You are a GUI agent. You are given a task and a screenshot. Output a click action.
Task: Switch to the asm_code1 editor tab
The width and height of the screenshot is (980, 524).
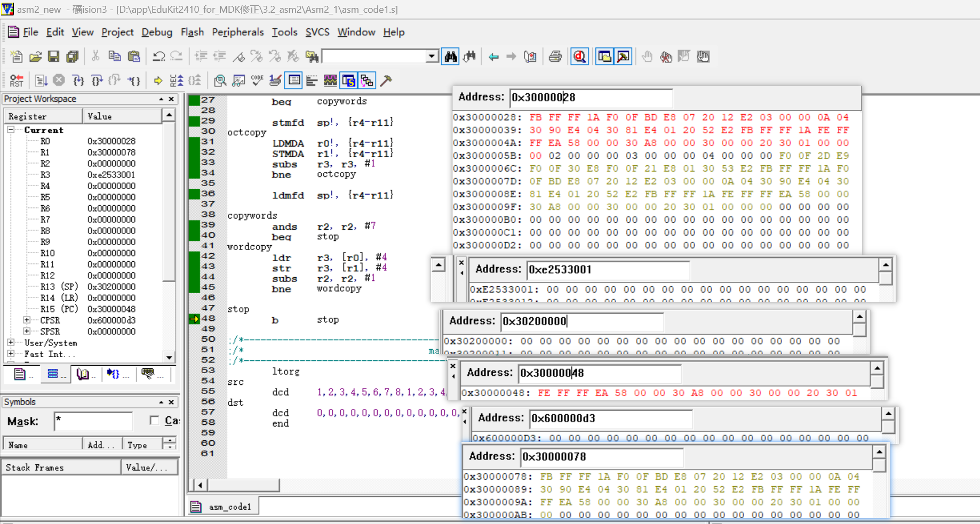click(x=222, y=506)
